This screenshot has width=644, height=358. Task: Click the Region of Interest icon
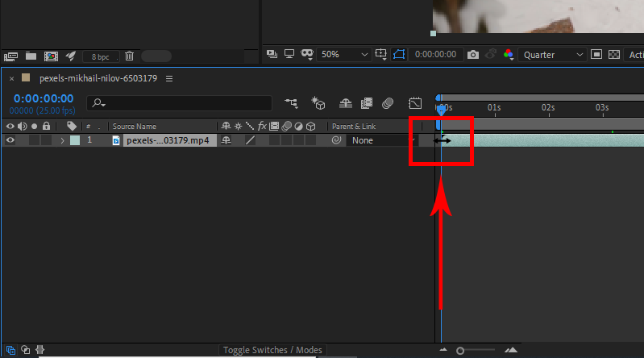point(398,55)
